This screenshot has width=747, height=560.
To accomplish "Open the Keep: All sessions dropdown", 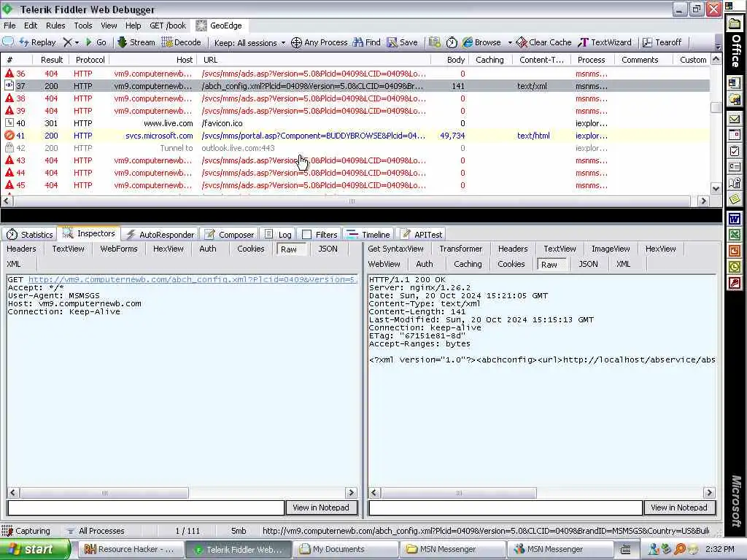I will coord(249,43).
